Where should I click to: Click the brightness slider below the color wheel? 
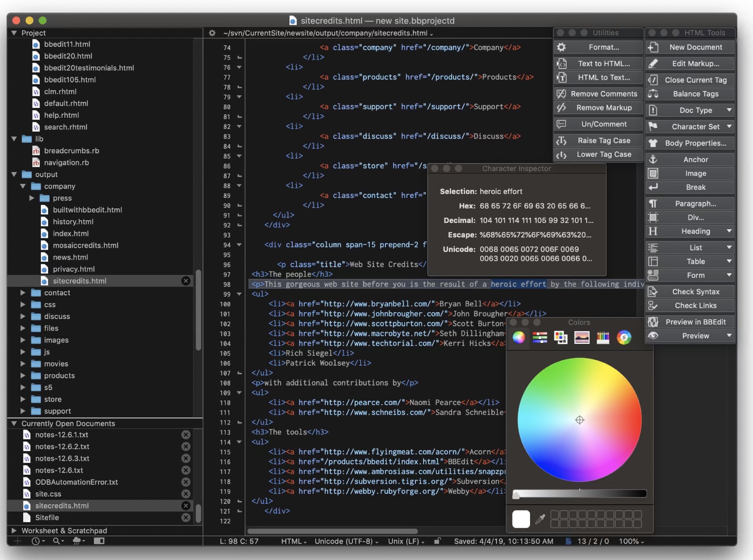[579, 494]
